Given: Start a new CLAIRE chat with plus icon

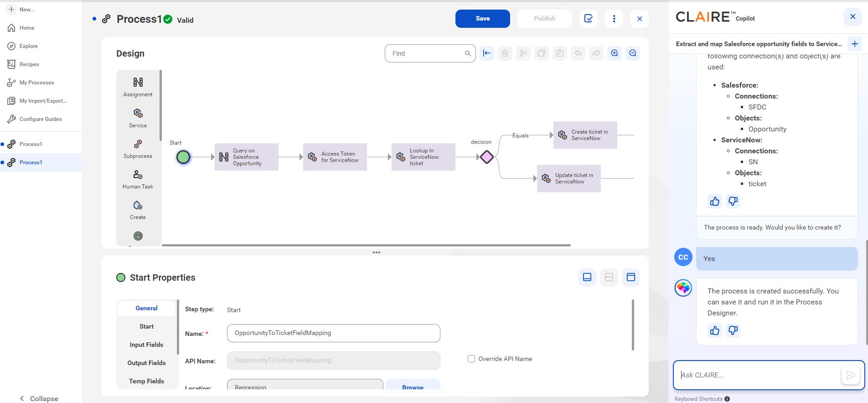Looking at the screenshot, I should (855, 44).
